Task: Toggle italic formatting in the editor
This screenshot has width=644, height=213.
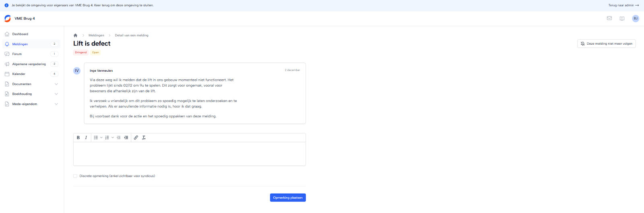Action: 86,138
